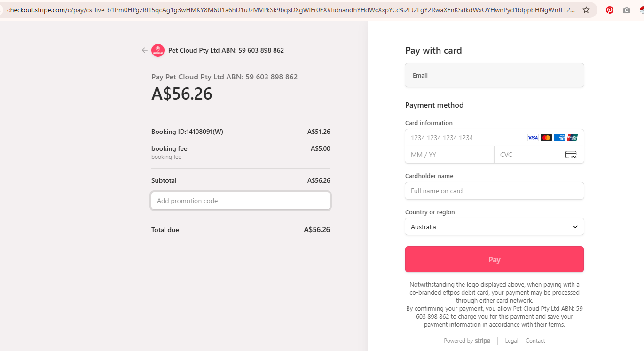Viewport: 644px width, 351px height.
Task: Click the Pet Cloud merchant logo
Action: tap(158, 50)
